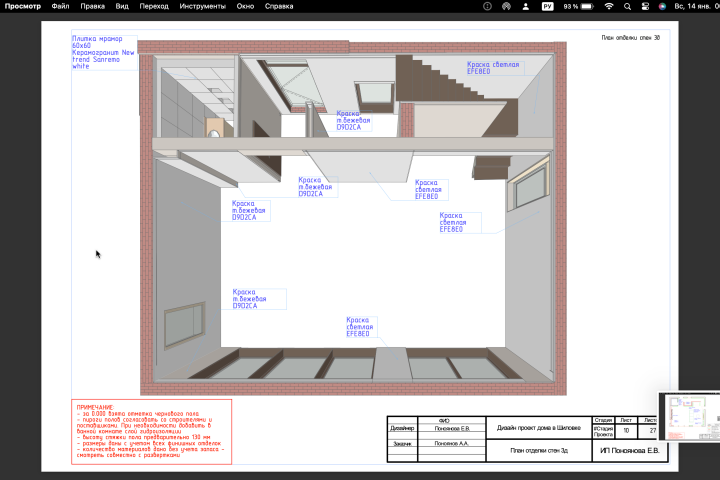Click the round striped menu bar icon
The height and width of the screenshot is (480, 720).
pos(506,6)
